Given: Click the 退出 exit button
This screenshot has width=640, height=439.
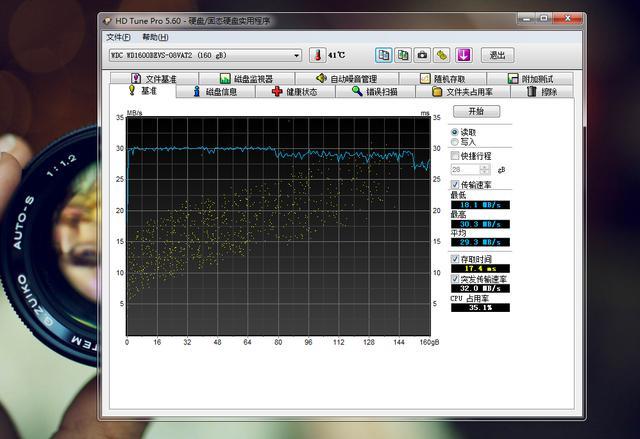Looking at the screenshot, I should 497,55.
